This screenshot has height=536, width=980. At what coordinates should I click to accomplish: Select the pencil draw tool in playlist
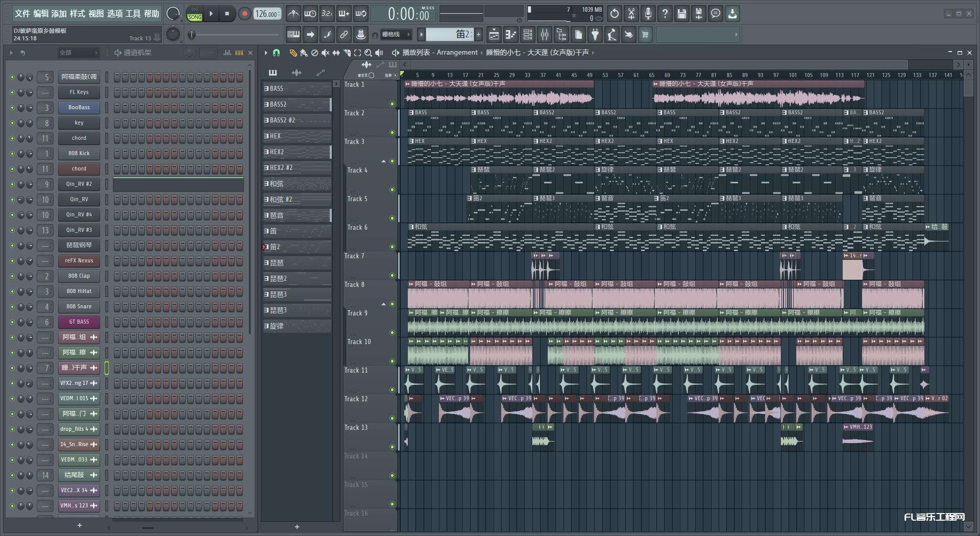point(293,53)
